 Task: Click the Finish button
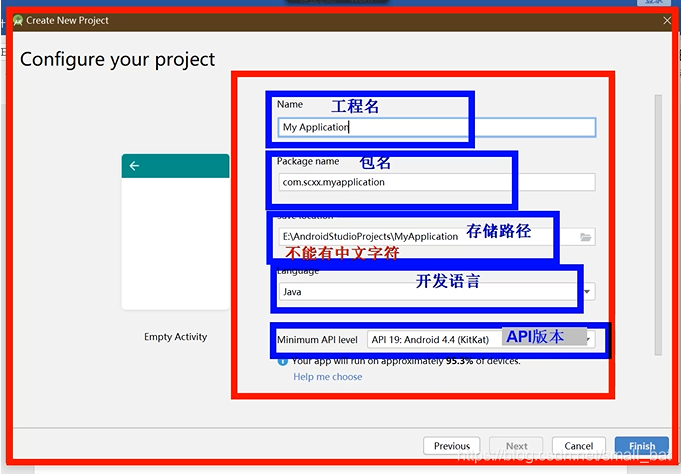click(x=642, y=446)
